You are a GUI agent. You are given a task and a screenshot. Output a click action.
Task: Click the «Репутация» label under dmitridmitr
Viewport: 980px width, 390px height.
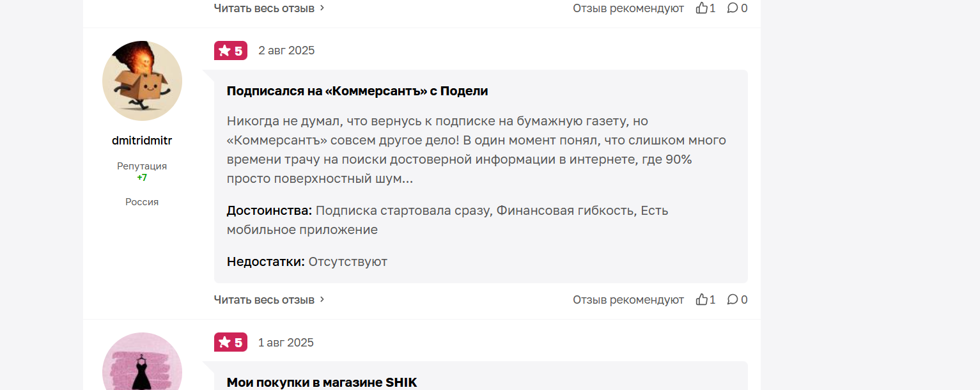(x=142, y=166)
